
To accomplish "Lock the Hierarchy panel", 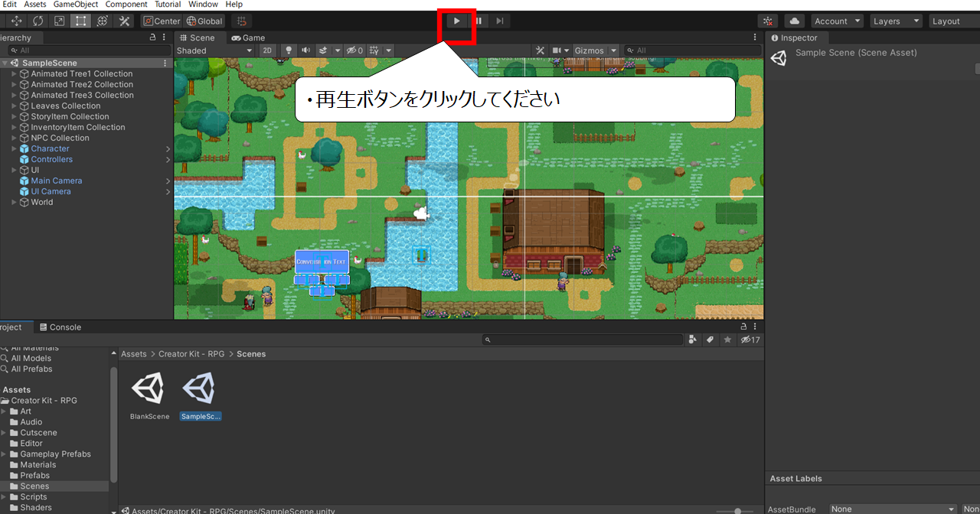I will (153, 37).
